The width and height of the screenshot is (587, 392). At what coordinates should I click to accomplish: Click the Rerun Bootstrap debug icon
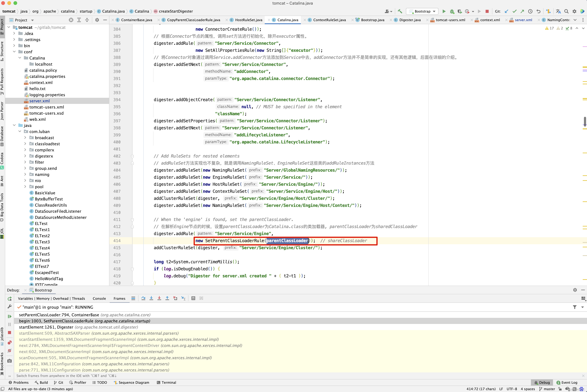[x=9, y=299]
